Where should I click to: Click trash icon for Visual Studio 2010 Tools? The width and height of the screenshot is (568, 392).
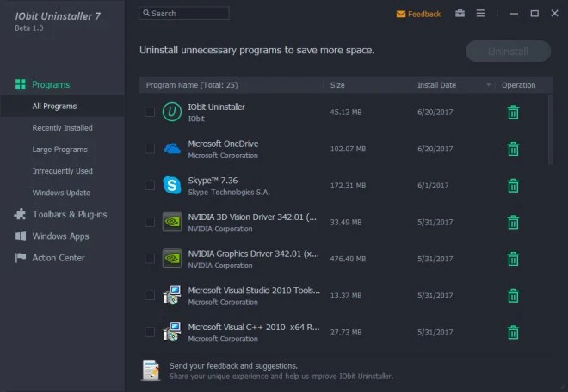click(513, 296)
